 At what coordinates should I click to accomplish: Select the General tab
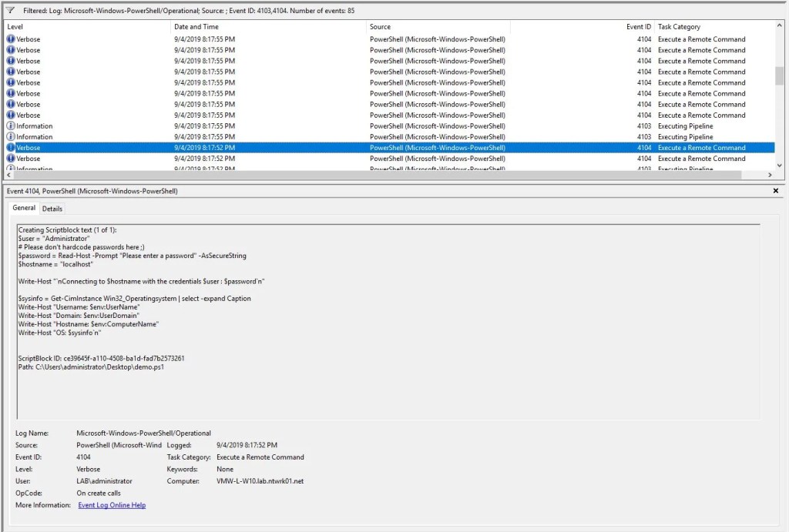point(24,208)
